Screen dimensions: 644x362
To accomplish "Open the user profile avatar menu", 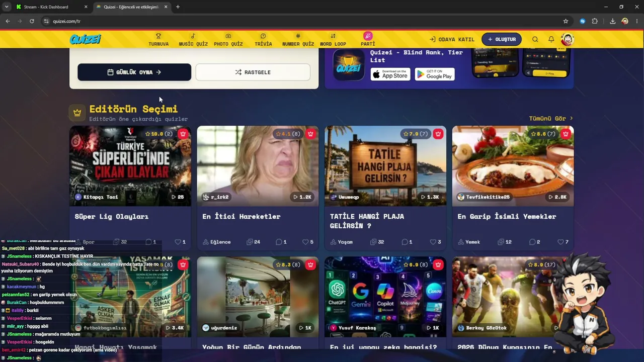I will pyautogui.click(x=568, y=39).
